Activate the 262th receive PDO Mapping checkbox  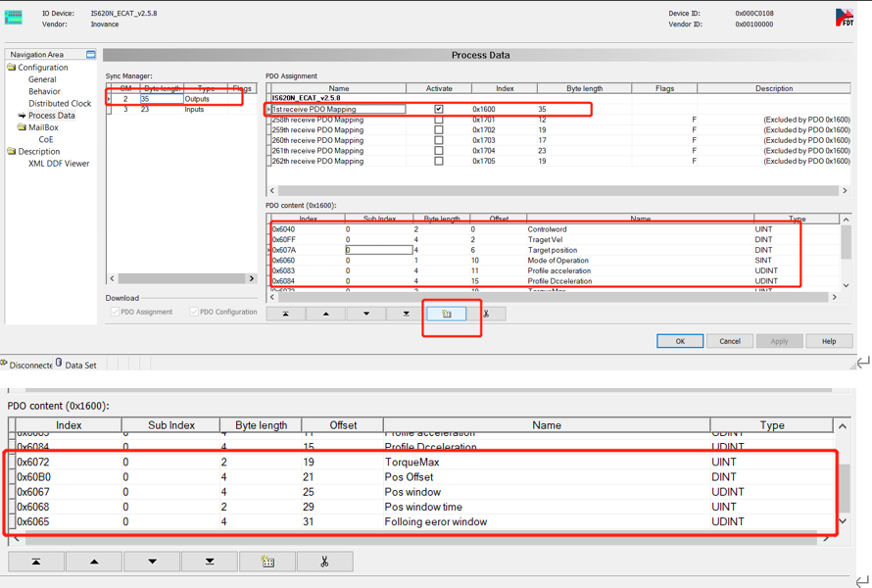coord(438,161)
